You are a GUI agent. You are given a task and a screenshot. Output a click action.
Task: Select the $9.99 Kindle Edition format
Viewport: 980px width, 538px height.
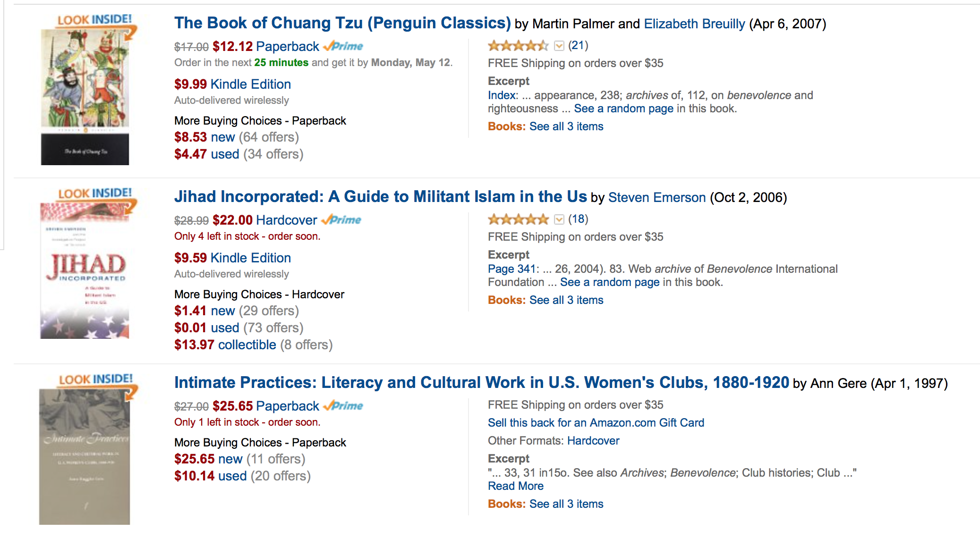(x=232, y=84)
